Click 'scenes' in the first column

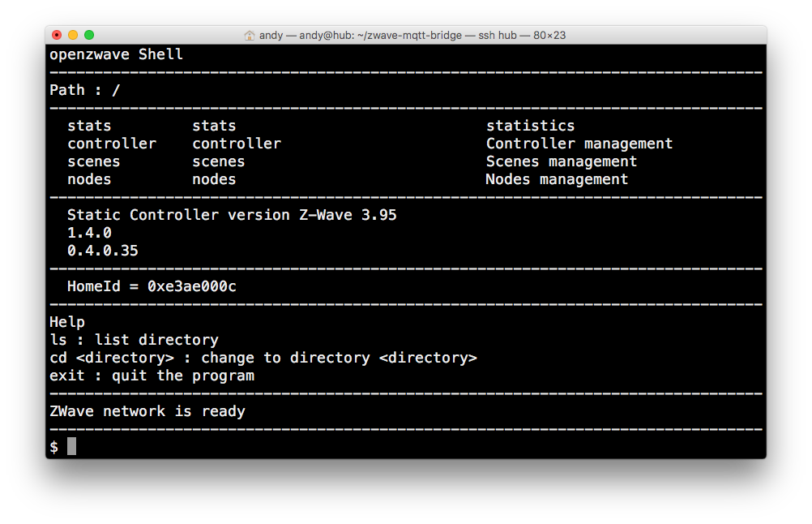tap(94, 161)
